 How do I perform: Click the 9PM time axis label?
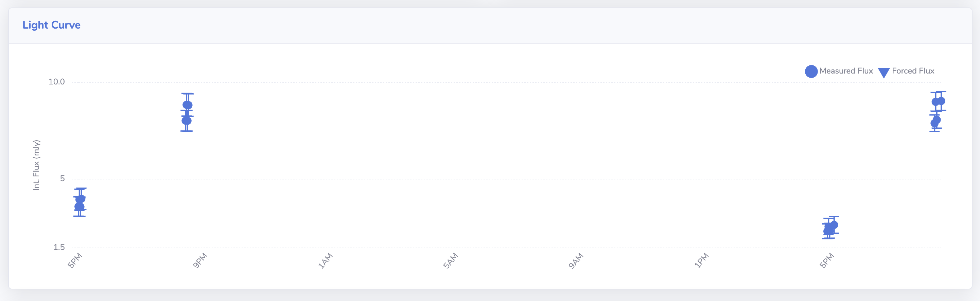pyautogui.click(x=200, y=260)
